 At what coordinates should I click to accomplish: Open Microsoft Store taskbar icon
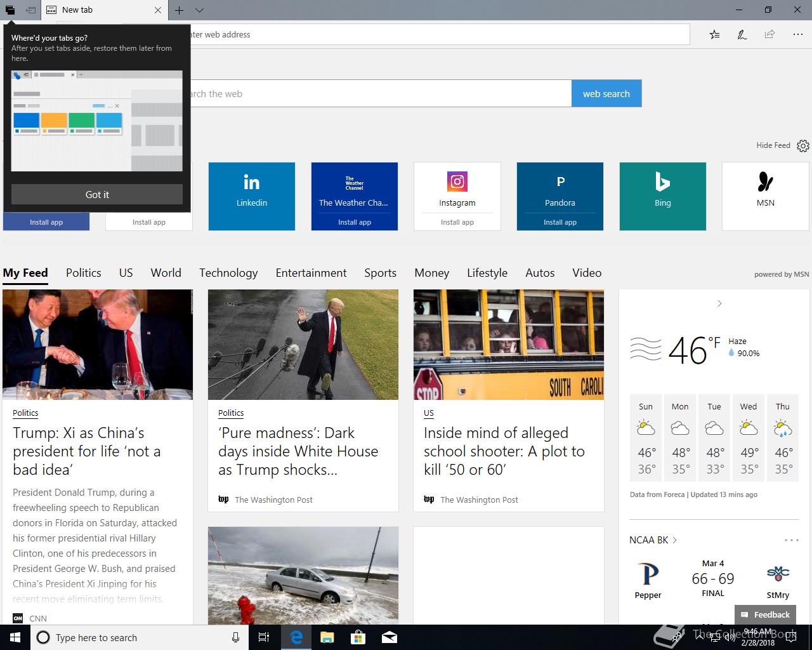[x=358, y=637]
